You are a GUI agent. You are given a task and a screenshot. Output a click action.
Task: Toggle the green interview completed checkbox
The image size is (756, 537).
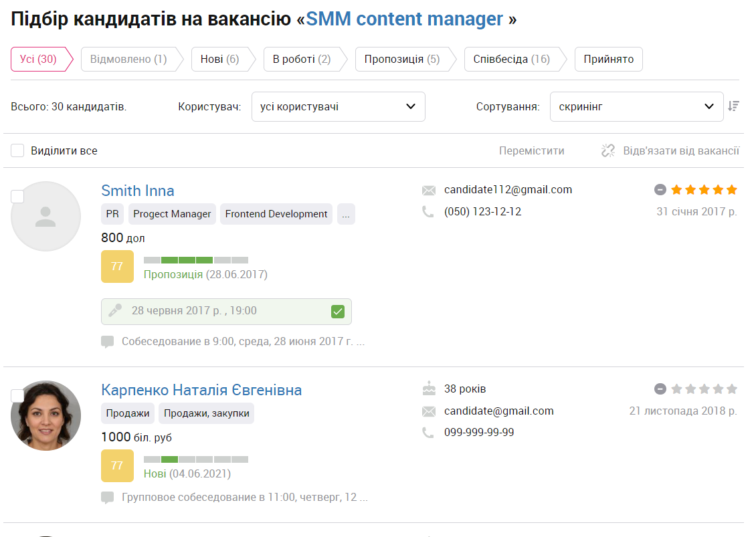(x=338, y=312)
